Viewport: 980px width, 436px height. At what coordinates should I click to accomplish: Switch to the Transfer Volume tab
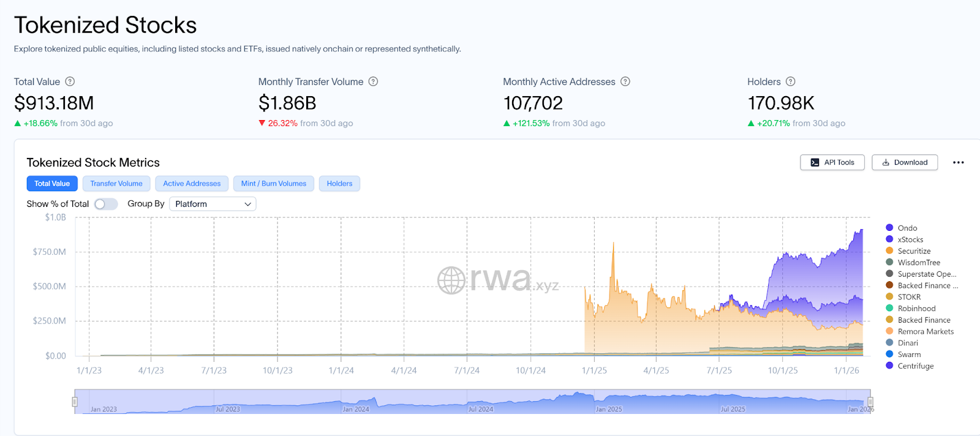click(x=116, y=184)
